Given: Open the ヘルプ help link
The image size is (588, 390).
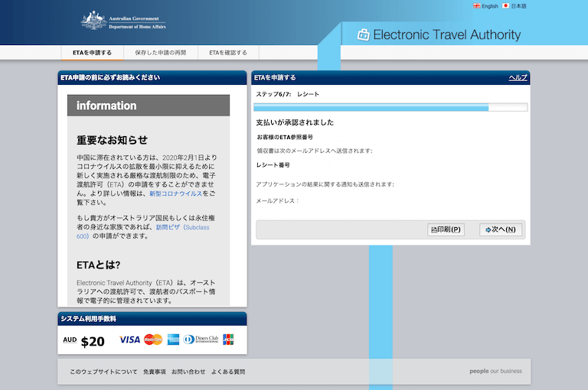Looking at the screenshot, I should (x=518, y=77).
